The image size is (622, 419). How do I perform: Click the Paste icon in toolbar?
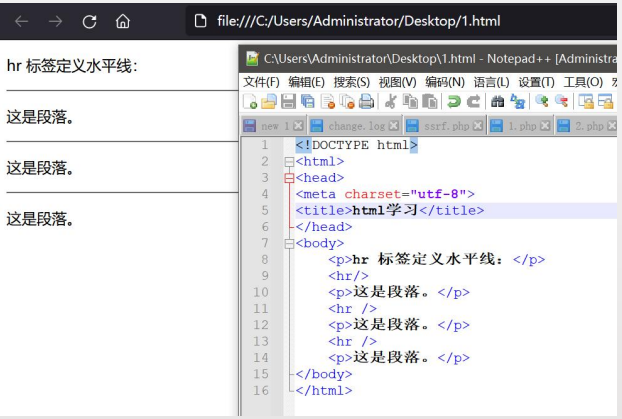[x=430, y=101]
